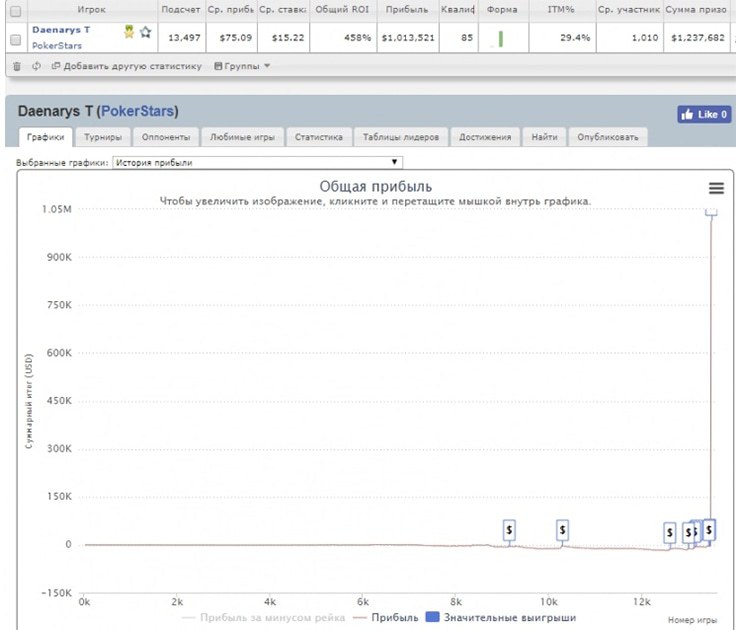Image resolution: width=740 pixels, height=630 pixels.
Task: Click the dollar win marker near 10k games
Action: point(563,529)
